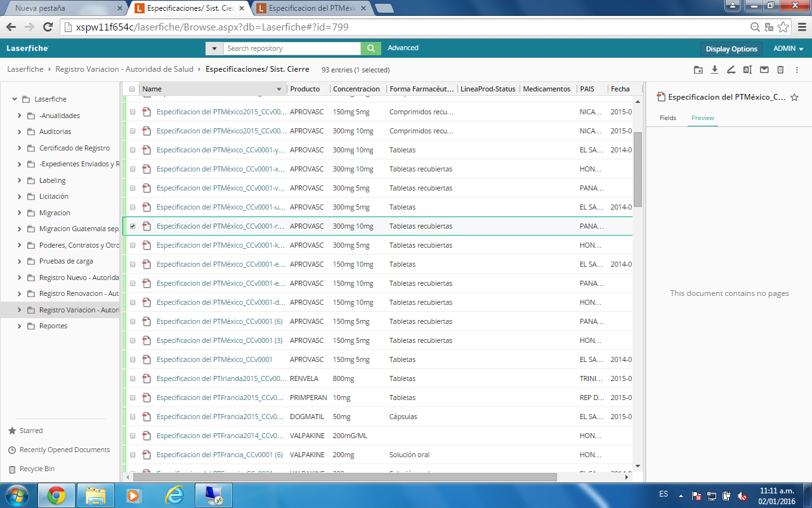The height and width of the screenshot is (508, 812).
Task: Click the volume icon in system tray
Action: point(742,496)
